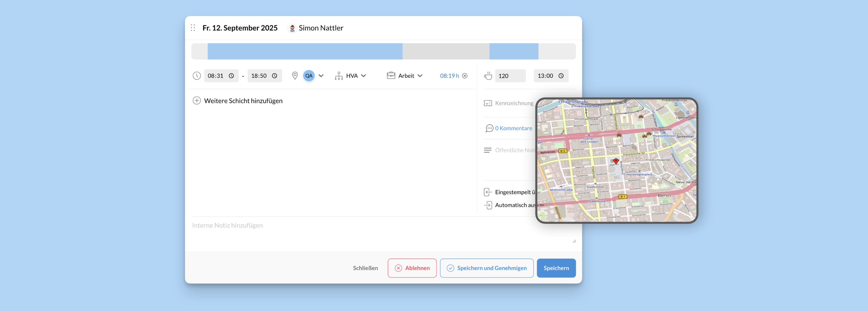Viewport: 868px width, 311px height.
Task: Click the blue Speichern button
Action: click(556, 268)
